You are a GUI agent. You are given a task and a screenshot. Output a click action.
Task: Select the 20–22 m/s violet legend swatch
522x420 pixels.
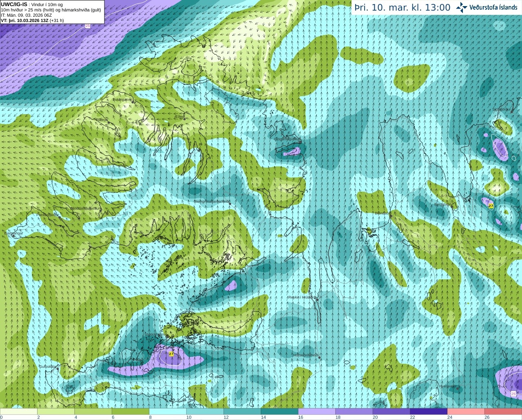coord(391,411)
